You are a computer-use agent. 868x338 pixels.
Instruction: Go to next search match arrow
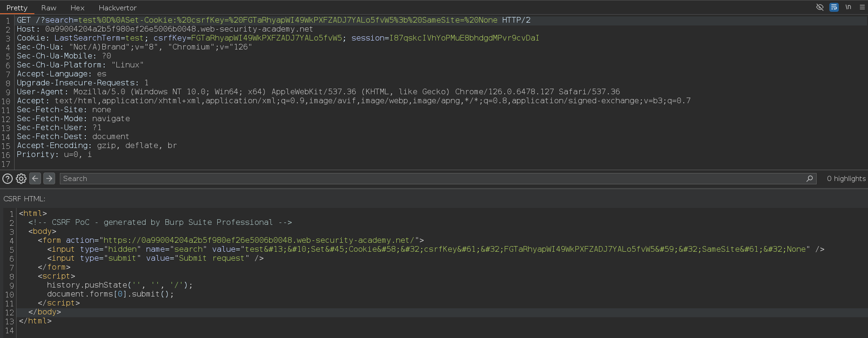[49, 178]
